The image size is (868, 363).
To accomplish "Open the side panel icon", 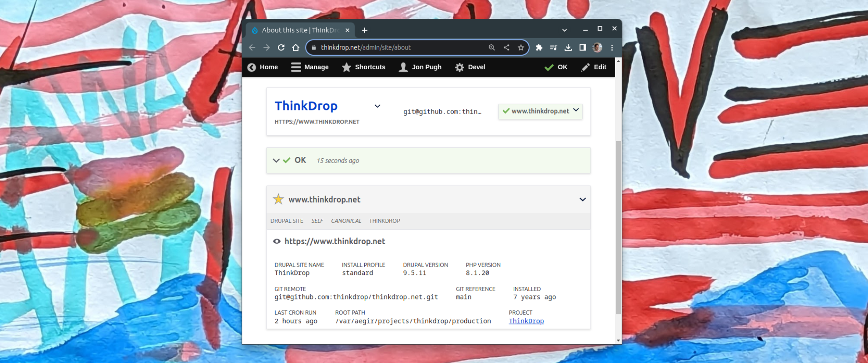I will (583, 47).
